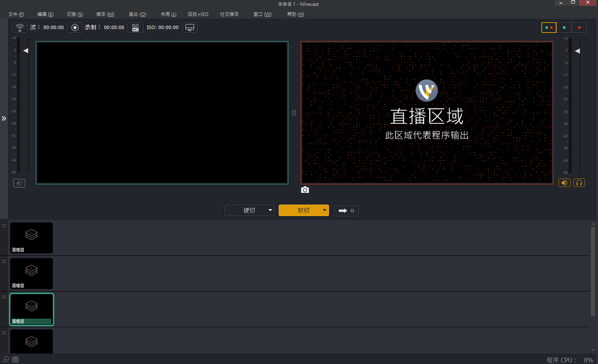Open the 回放+ISO menu
Screen dimensions: 598x364
pos(198,14)
